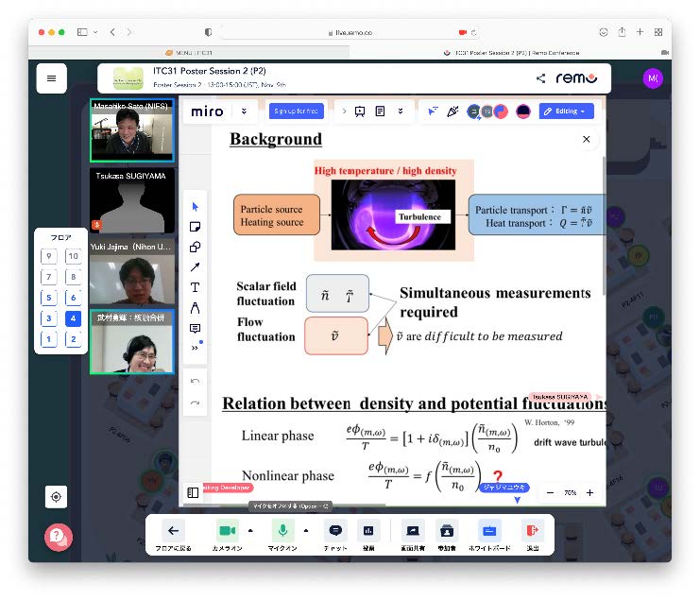Click Safari back navigation arrow
700x600 pixels.
(x=112, y=32)
